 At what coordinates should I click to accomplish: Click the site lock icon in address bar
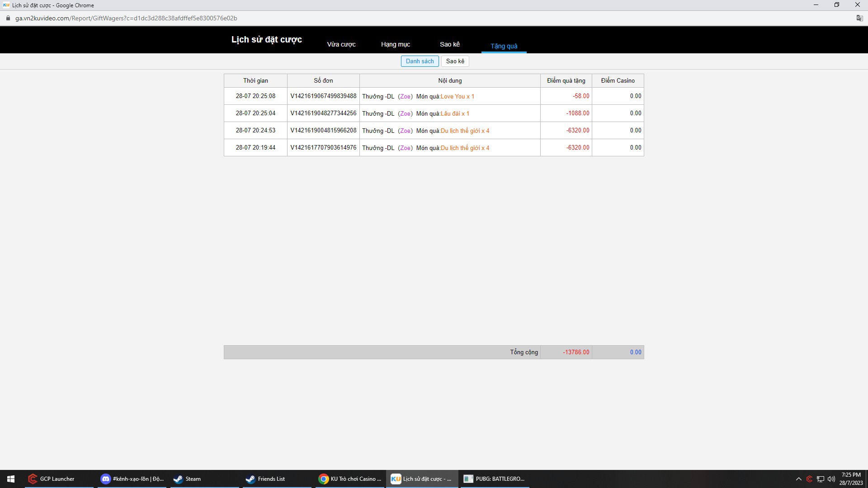(x=8, y=18)
